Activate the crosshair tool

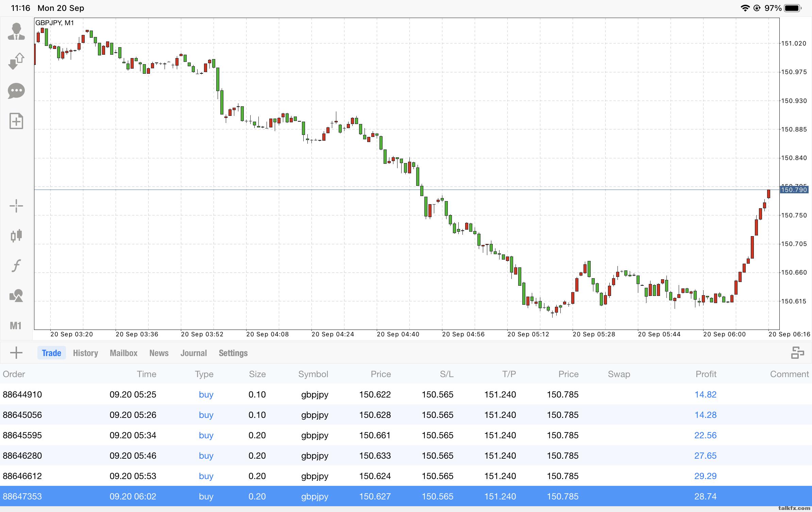tap(16, 206)
